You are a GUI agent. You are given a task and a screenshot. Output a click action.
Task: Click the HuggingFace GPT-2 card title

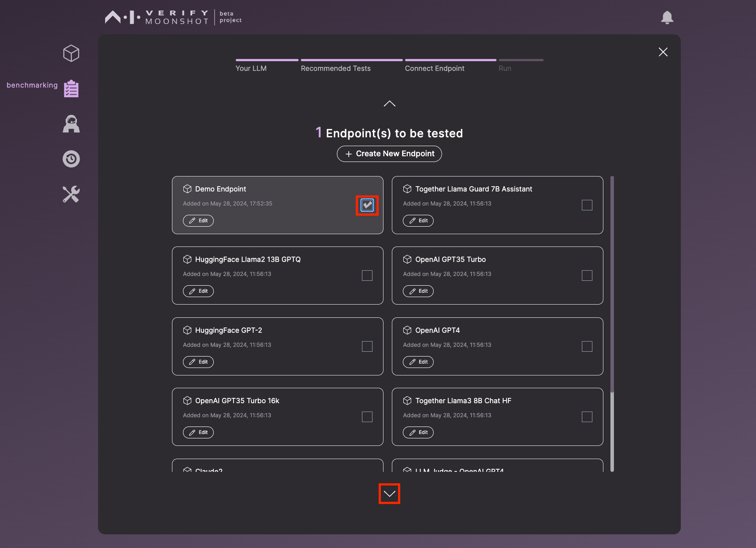pyautogui.click(x=229, y=330)
